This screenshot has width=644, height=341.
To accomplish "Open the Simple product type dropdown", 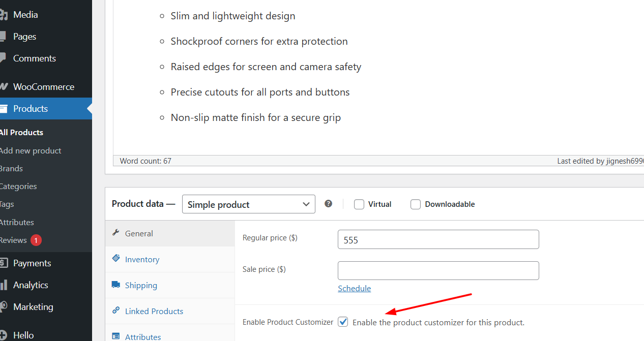I will coord(248,204).
